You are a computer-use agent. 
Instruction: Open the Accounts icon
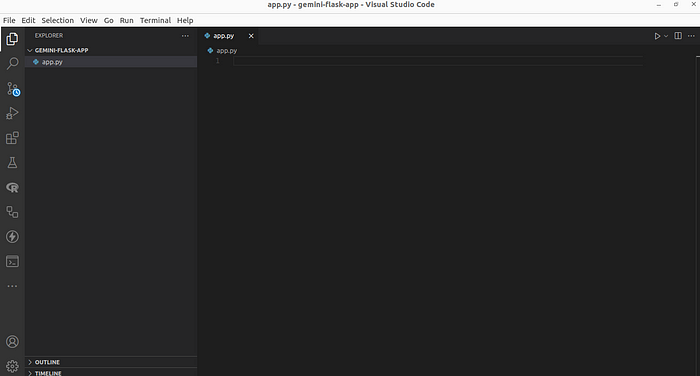pyautogui.click(x=12, y=342)
